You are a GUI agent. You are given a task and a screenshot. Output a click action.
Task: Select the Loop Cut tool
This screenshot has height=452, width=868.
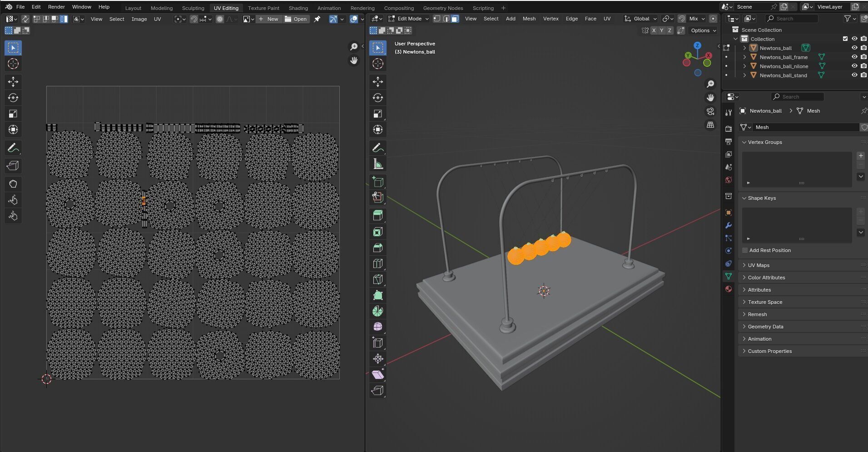point(378,263)
